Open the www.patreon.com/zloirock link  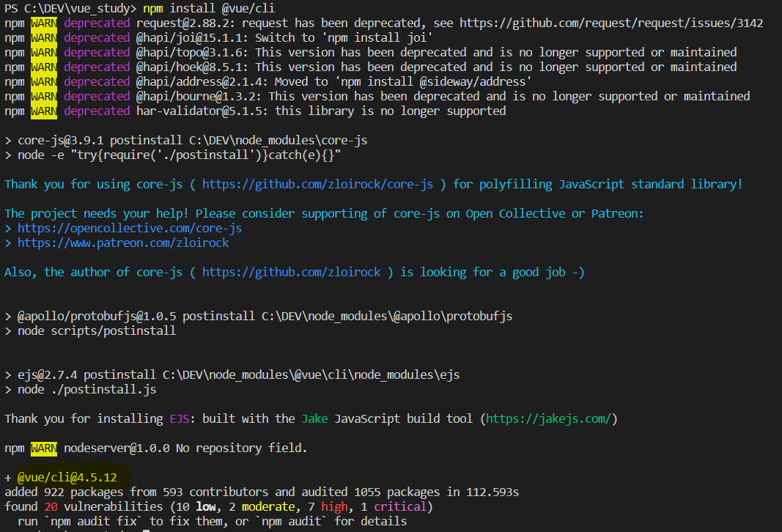click(x=123, y=243)
